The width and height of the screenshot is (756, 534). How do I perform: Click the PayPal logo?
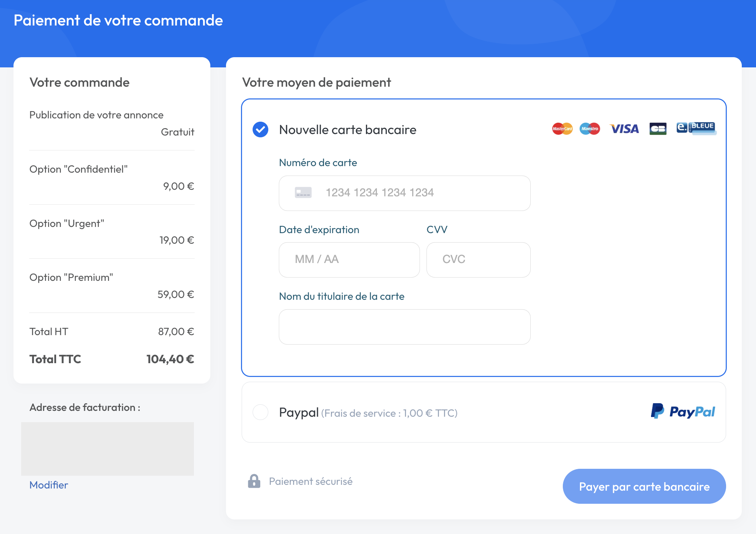click(x=683, y=412)
